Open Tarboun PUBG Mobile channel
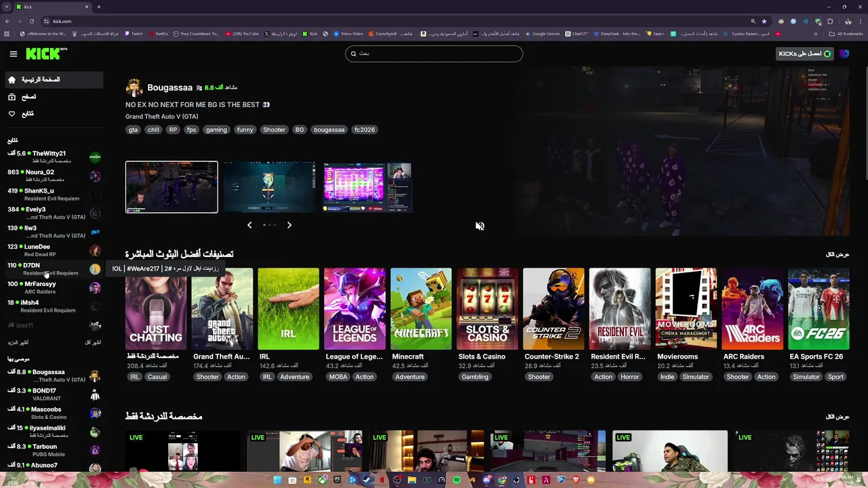Screen dimensions: 868x488 (x=54, y=450)
